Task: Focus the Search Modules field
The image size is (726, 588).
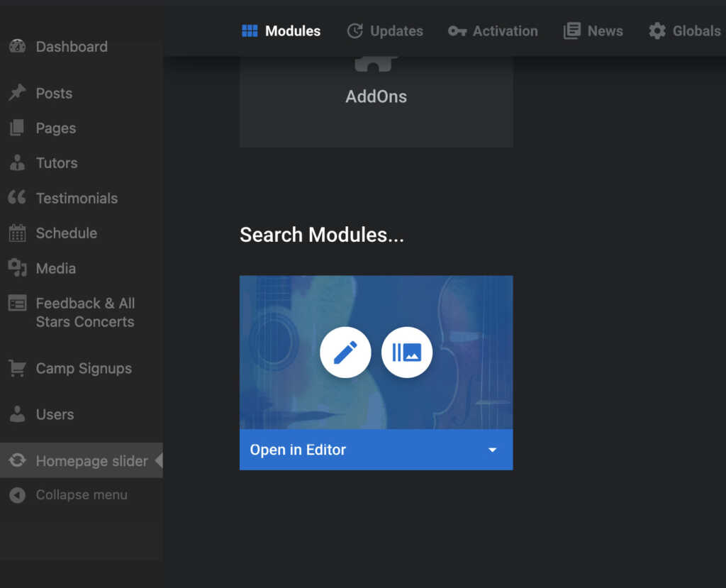Action: click(x=322, y=235)
